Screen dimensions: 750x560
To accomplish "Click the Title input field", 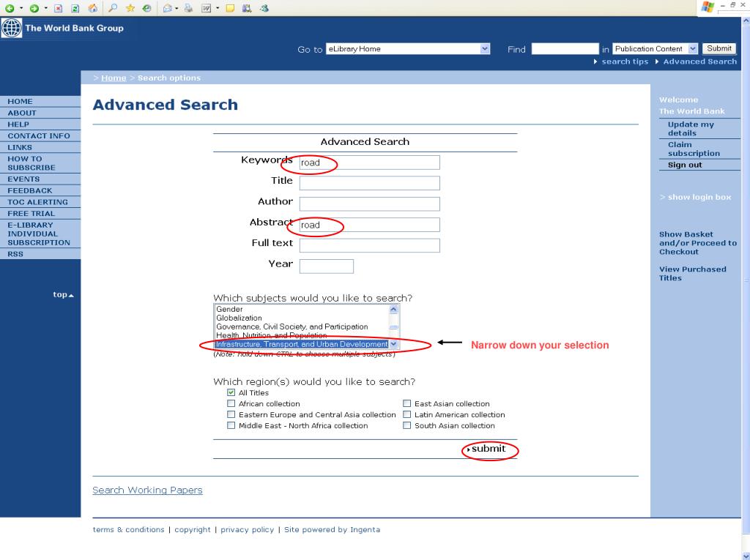I will (x=369, y=183).
